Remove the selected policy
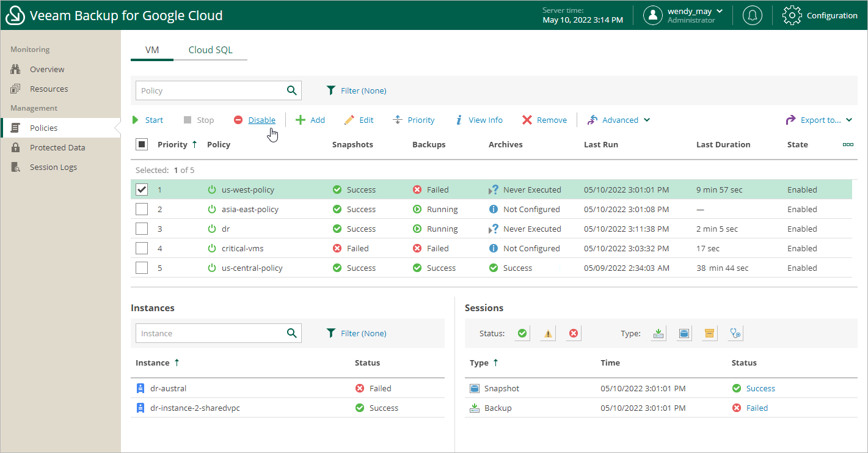Screen dimensions: 868x453 544,120
